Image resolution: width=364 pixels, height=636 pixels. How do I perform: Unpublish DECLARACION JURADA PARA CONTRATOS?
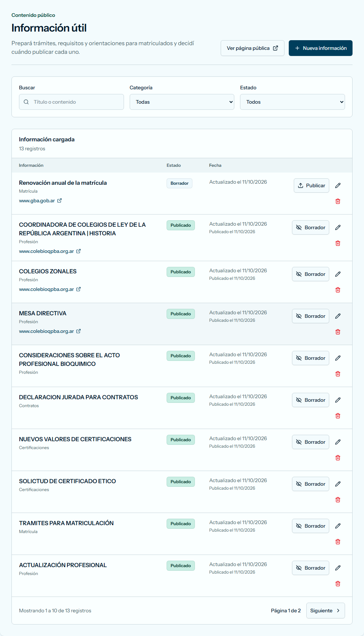pyautogui.click(x=311, y=400)
